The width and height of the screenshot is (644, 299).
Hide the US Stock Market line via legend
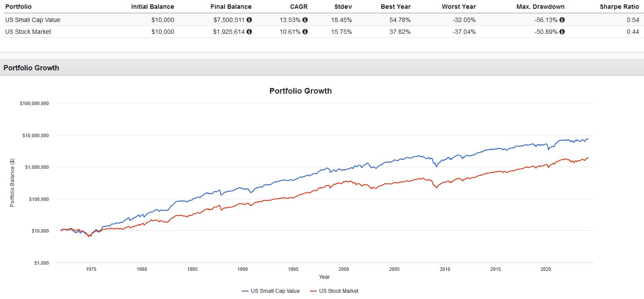point(339,291)
